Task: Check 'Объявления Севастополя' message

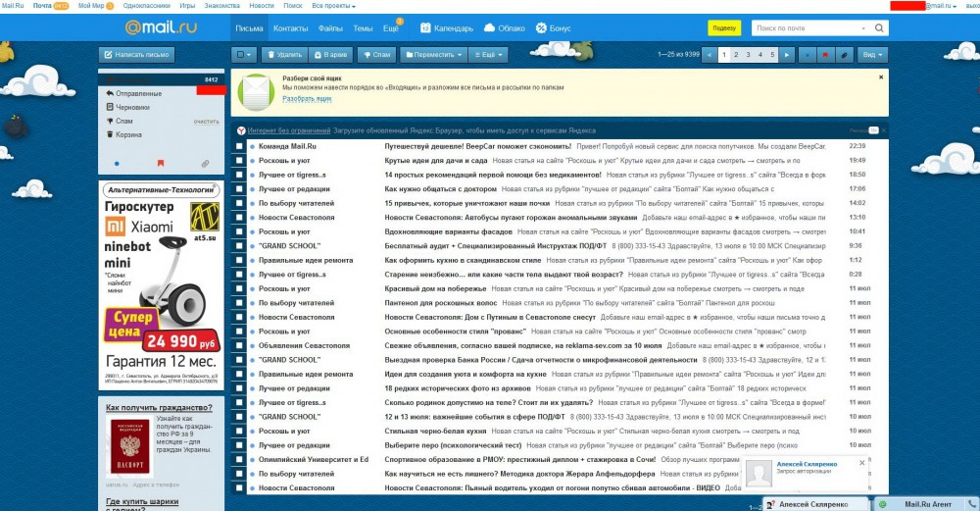Action: (x=239, y=346)
